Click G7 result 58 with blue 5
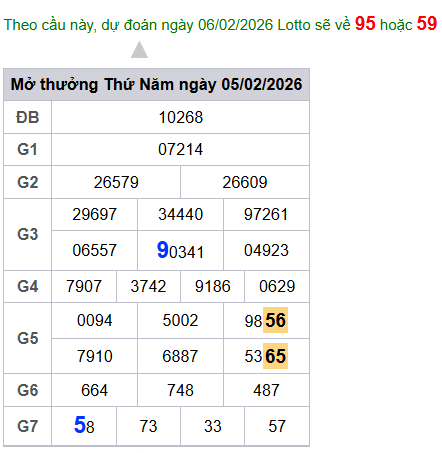The height and width of the screenshot is (453, 442). [84, 425]
